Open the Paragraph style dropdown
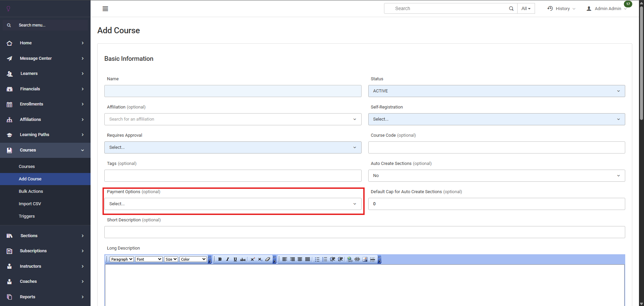Viewport: 644px width, 306px height. (122, 259)
